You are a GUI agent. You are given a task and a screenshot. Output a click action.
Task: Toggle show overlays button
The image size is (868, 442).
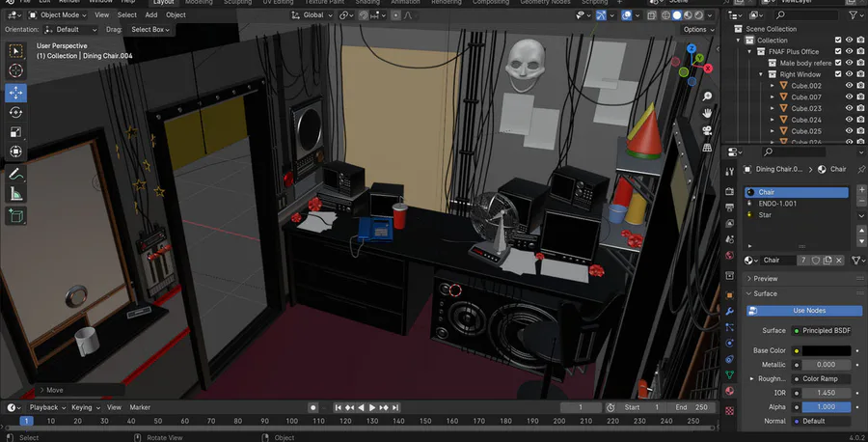pos(627,15)
